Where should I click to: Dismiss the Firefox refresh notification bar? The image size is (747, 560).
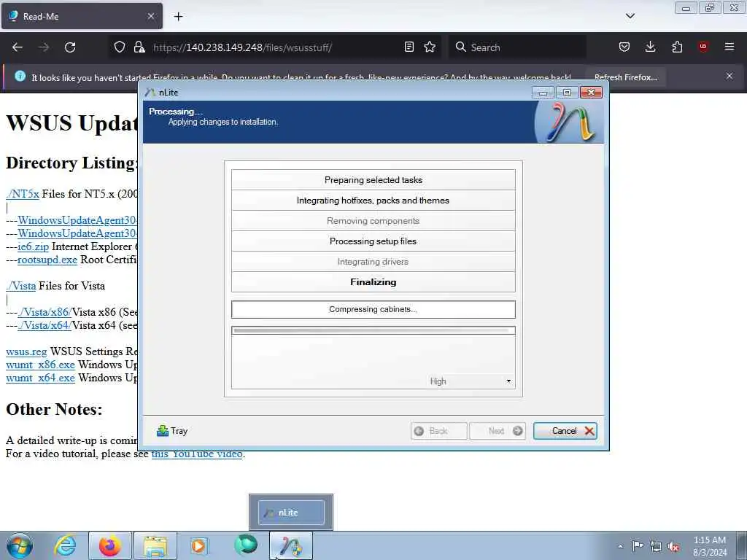[729, 76]
